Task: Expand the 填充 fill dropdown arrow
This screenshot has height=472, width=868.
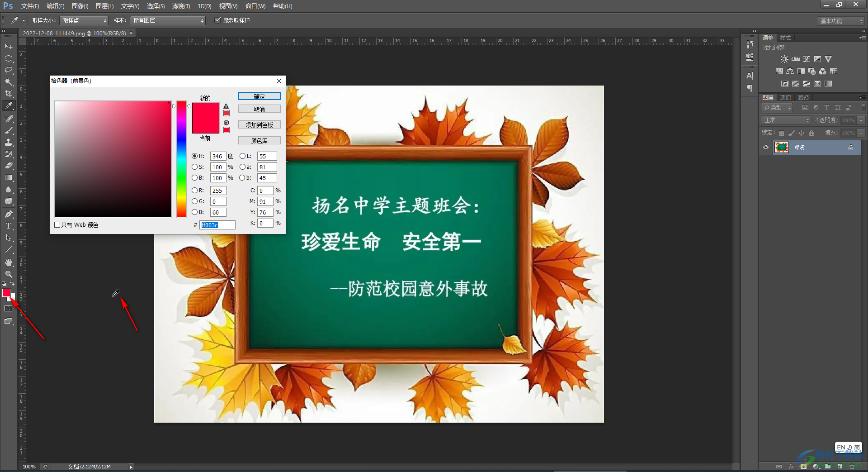Action: (861, 133)
